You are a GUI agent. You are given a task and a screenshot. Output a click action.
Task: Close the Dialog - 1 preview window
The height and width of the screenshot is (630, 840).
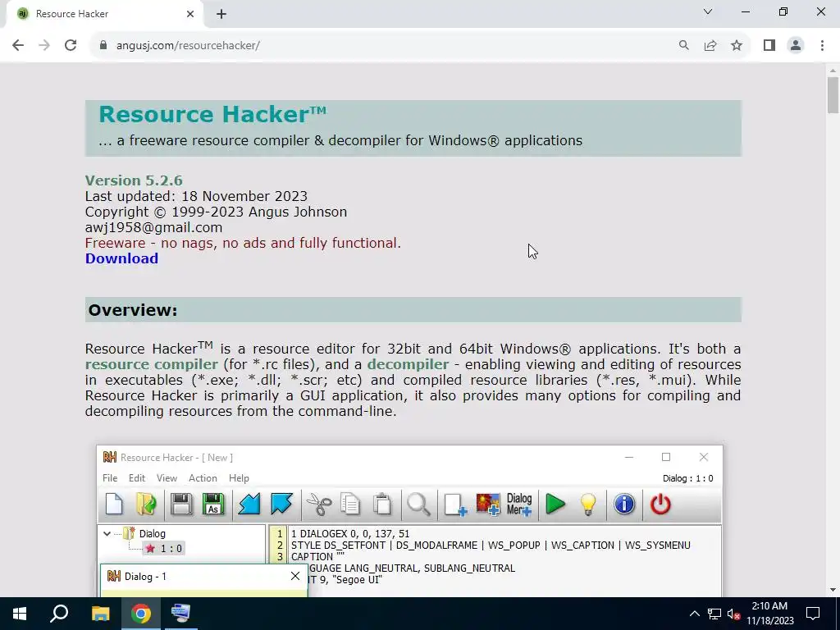click(x=295, y=576)
